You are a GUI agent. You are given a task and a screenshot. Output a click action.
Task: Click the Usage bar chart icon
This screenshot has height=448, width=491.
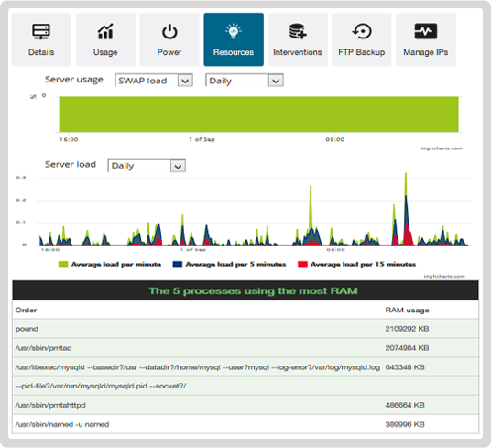pos(105,31)
